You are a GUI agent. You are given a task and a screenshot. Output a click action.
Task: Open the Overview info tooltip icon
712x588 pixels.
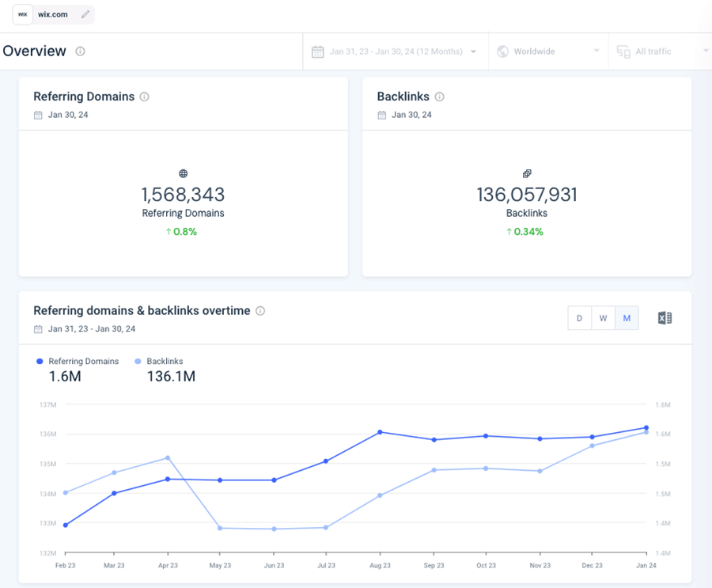click(x=81, y=51)
